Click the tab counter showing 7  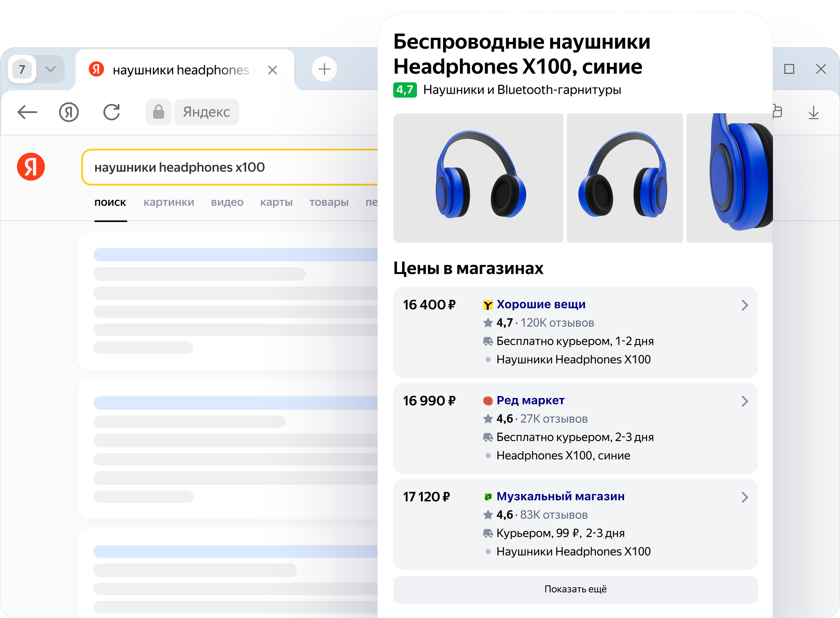click(22, 69)
